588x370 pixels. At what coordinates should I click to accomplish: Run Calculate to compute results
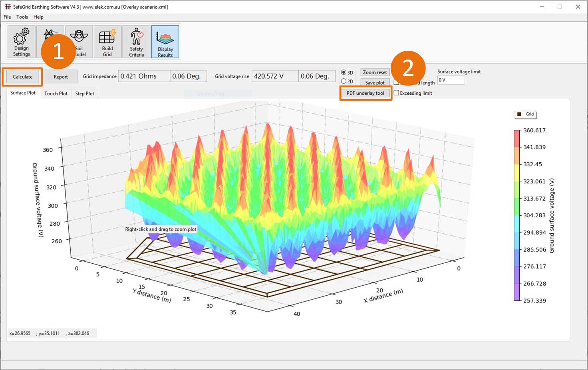coord(22,76)
